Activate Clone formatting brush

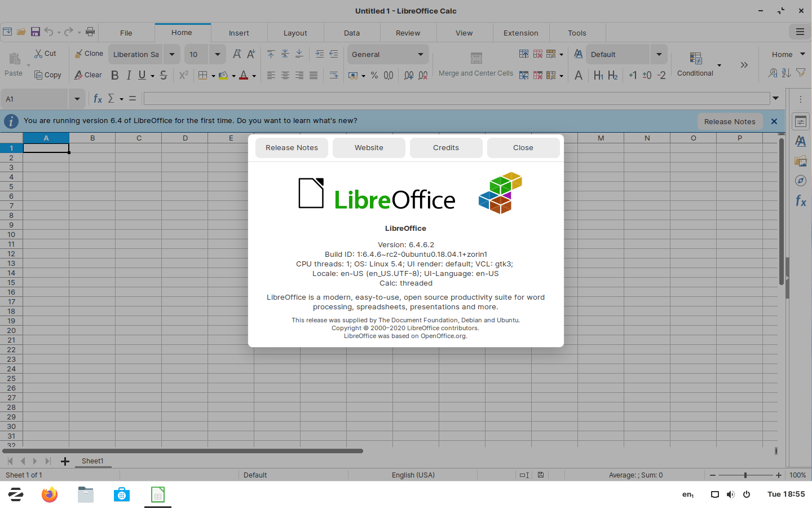pos(89,54)
